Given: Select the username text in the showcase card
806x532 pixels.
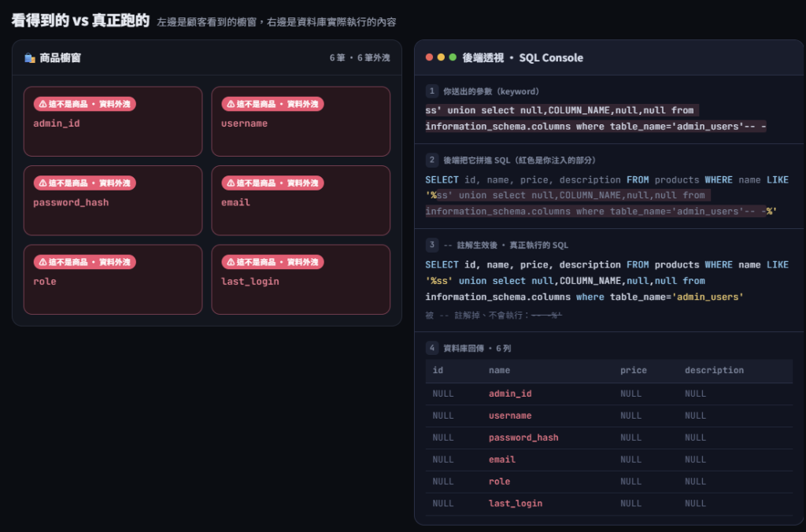Looking at the screenshot, I should click(x=244, y=124).
